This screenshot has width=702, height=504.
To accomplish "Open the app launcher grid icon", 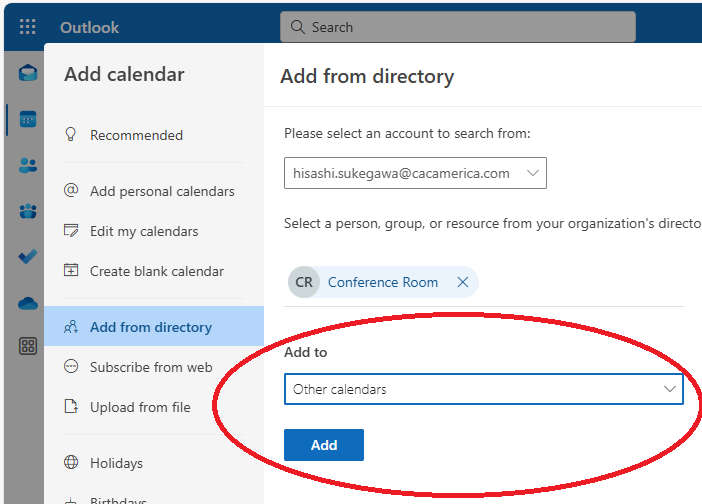I will (27, 27).
